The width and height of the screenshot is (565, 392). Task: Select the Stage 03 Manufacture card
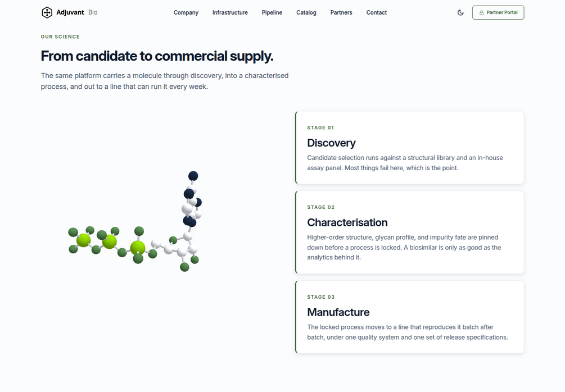pos(409,317)
